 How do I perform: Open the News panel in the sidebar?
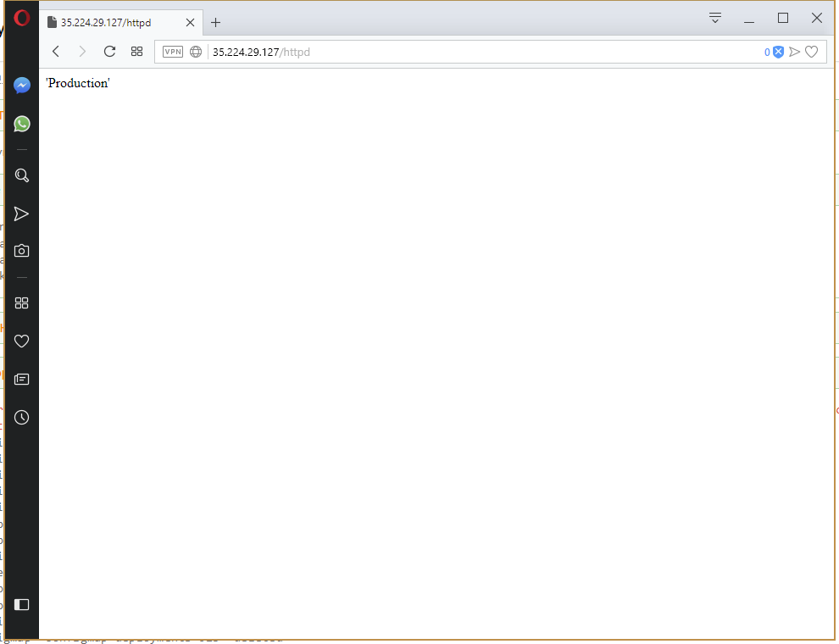[22, 379]
